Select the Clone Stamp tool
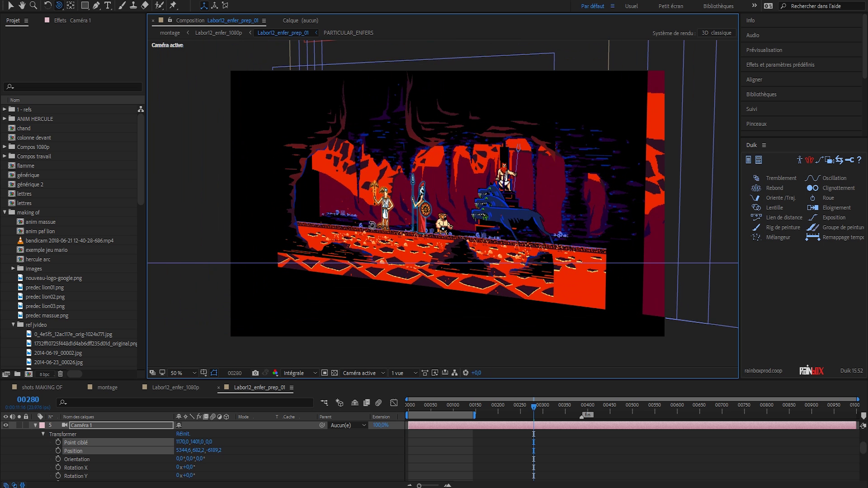The width and height of the screenshot is (868, 488). click(x=133, y=5)
